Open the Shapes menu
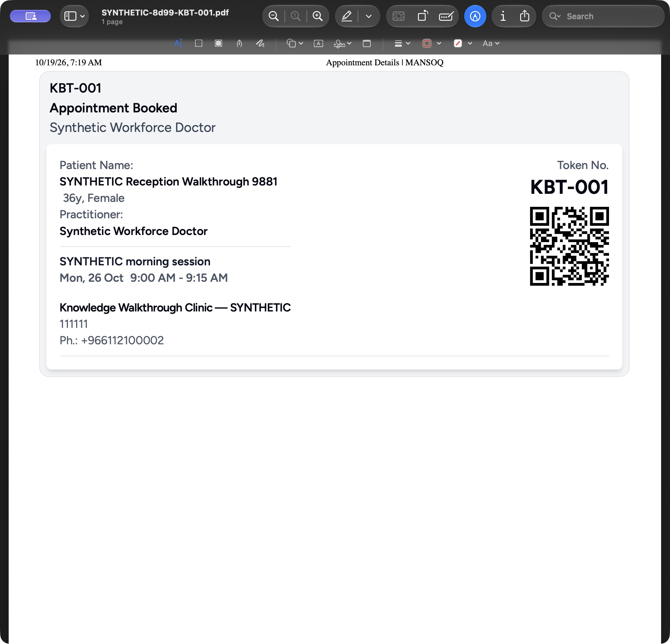The width and height of the screenshot is (670, 644). click(294, 43)
